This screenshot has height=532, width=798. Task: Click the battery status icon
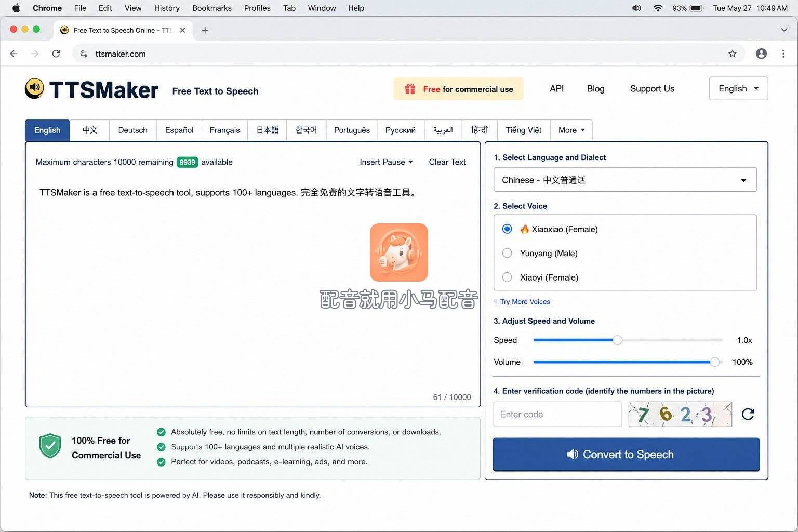(697, 8)
